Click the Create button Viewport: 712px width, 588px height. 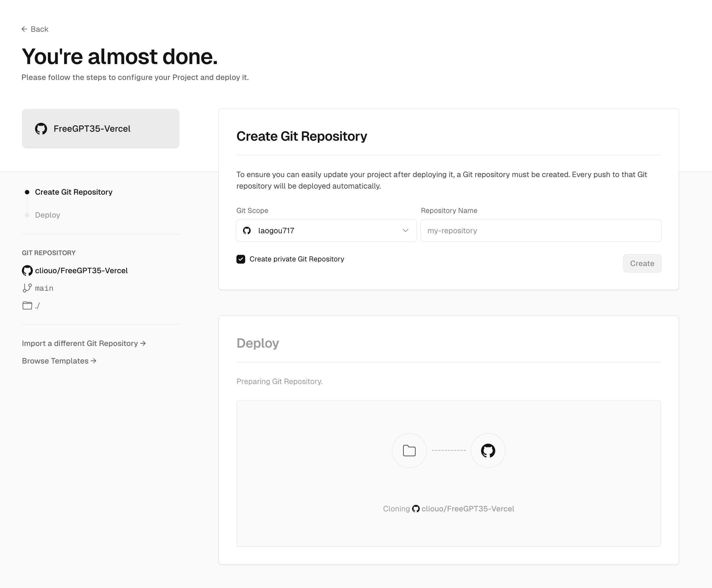pyautogui.click(x=642, y=264)
